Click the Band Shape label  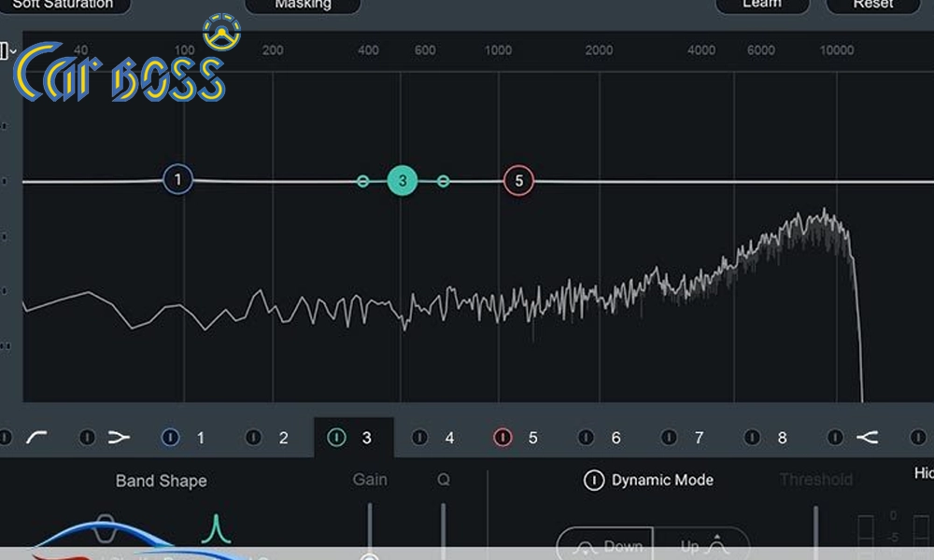coord(162,481)
